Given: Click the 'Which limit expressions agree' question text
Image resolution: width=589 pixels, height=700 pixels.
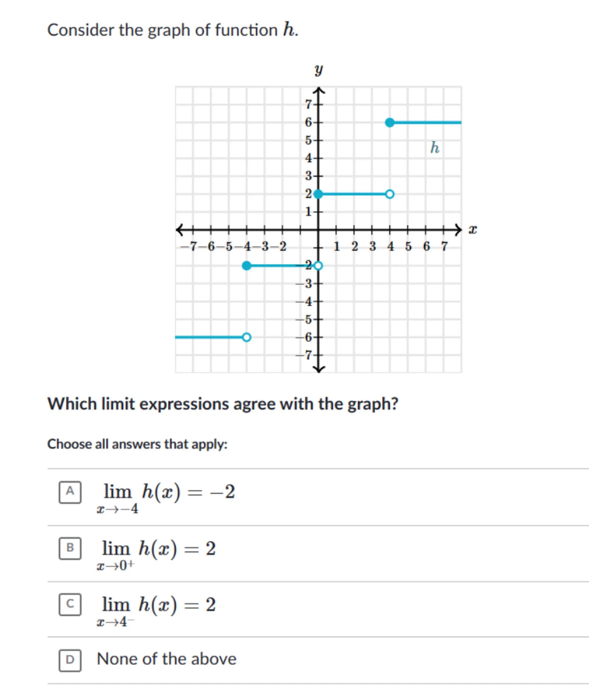Looking at the screenshot, I should pyautogui.click(x=223, y=404).
